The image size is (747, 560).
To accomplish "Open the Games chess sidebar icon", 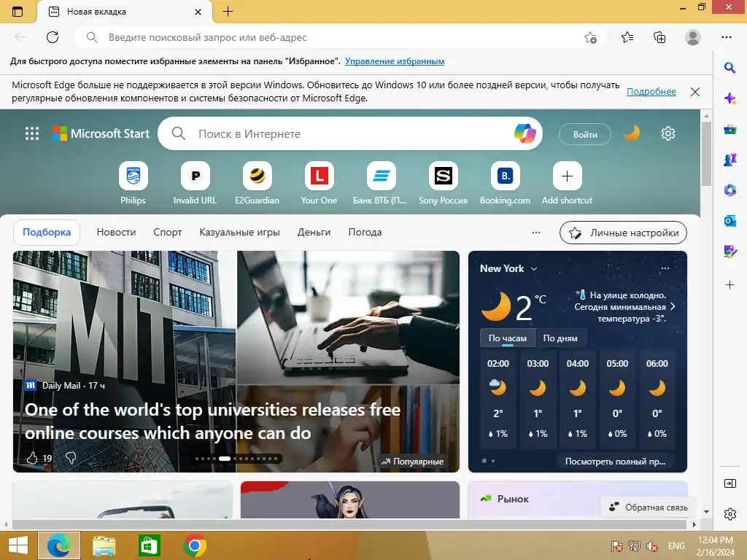I will click(x=729, y=160).
